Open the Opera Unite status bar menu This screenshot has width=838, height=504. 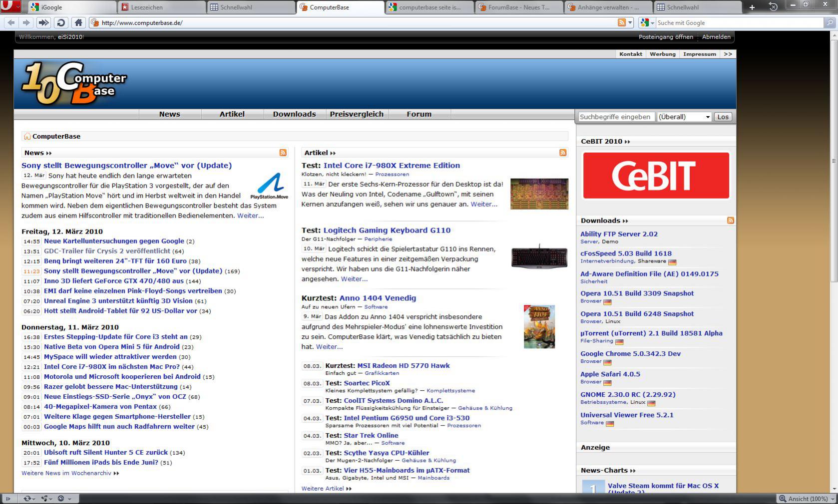pos(47,499)
